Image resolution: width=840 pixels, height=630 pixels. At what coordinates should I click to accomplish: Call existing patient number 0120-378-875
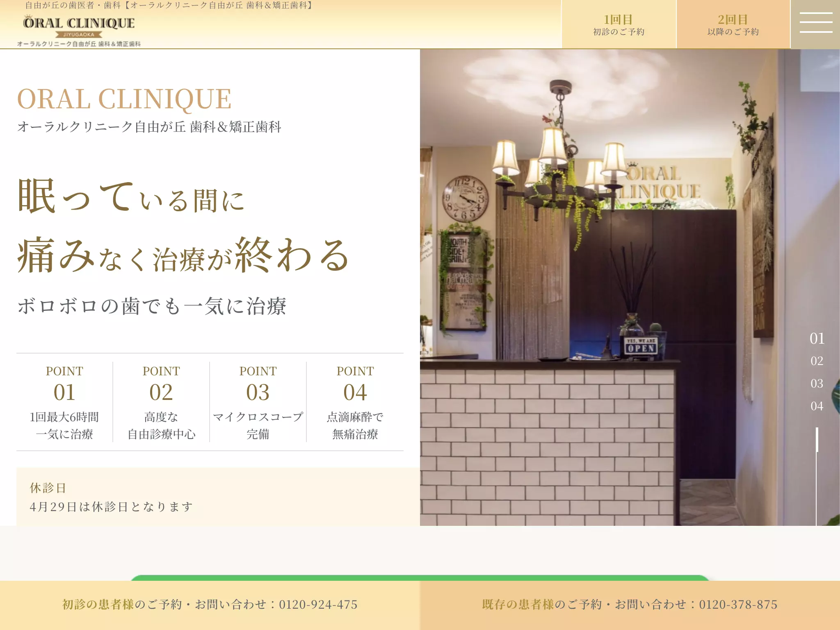pos(630,605)
